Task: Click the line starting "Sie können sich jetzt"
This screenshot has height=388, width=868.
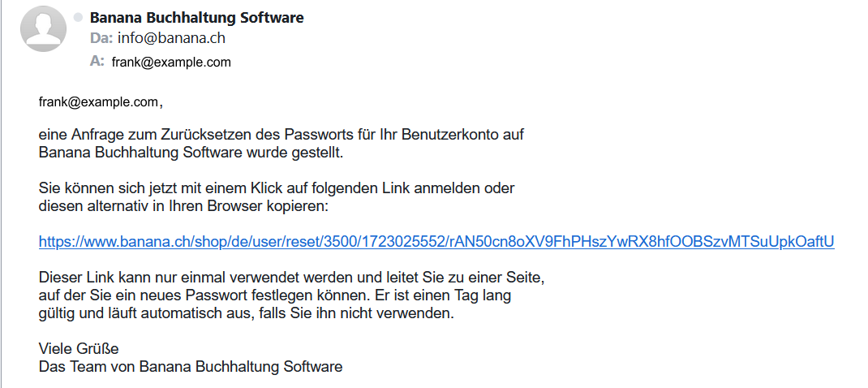Action: tap(277, 188)
